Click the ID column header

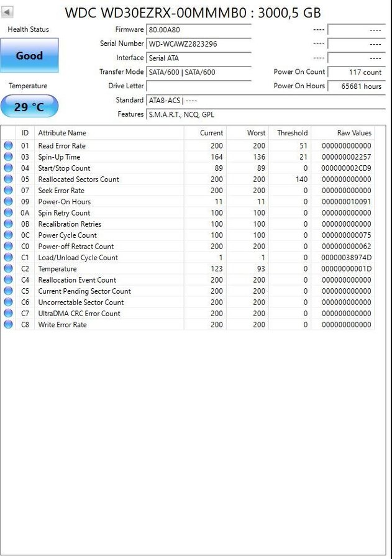(x=25, y=133)
